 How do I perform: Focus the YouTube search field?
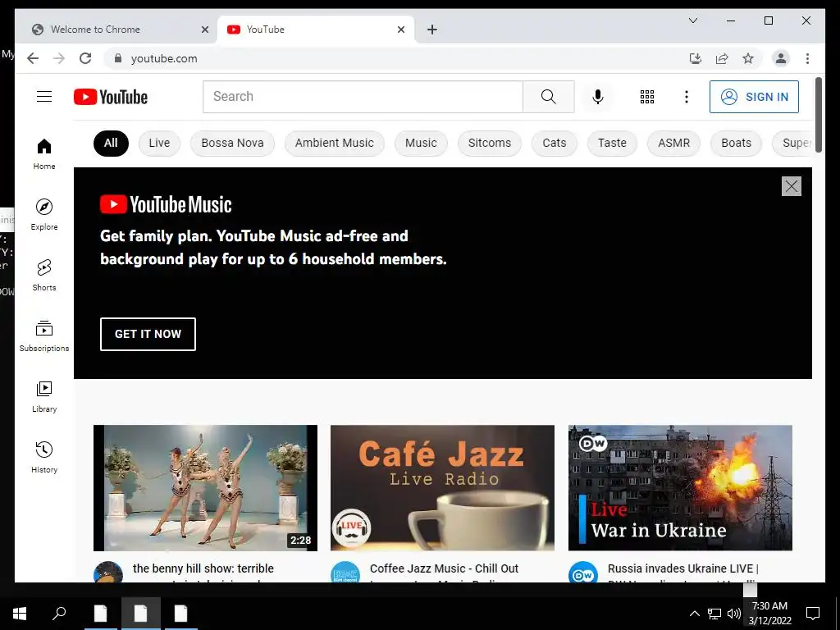[x=363, y=97]
